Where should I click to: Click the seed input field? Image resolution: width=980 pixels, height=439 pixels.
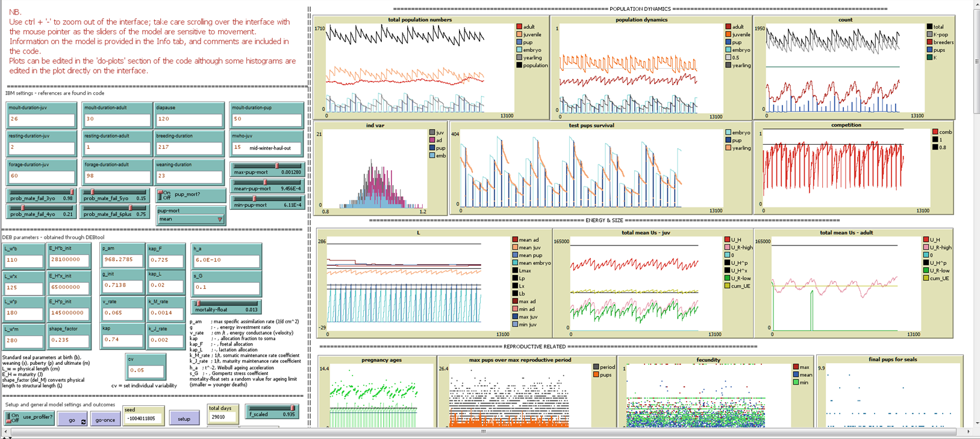[143, 418]
